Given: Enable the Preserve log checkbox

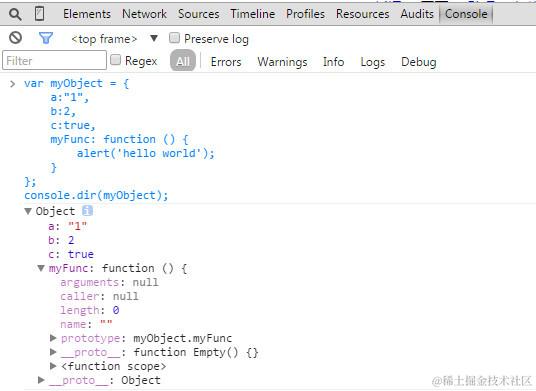Looking at the screenshot, I should [x=174, y=38].
